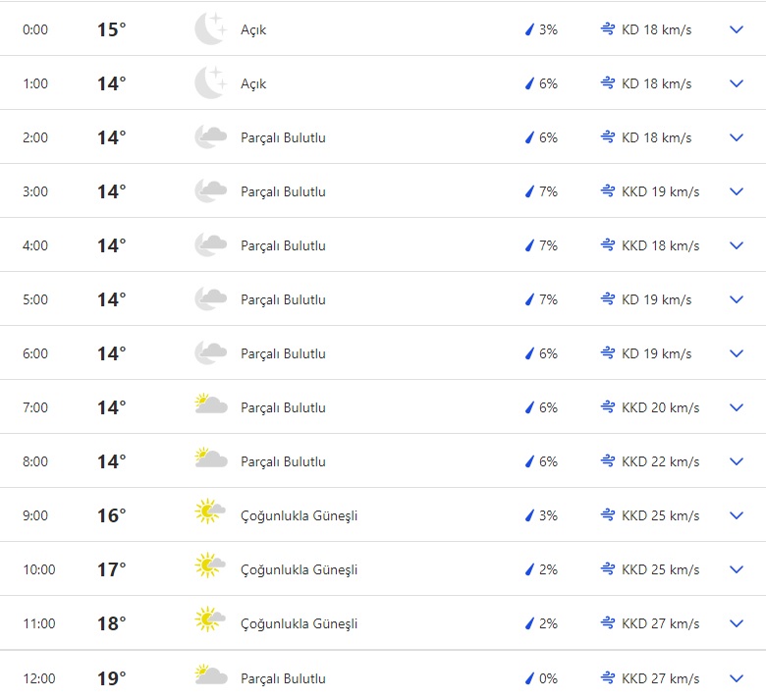766x700 pixels.
Task: Click the clear night moon icon at 0:00
Action: (210, 29)
